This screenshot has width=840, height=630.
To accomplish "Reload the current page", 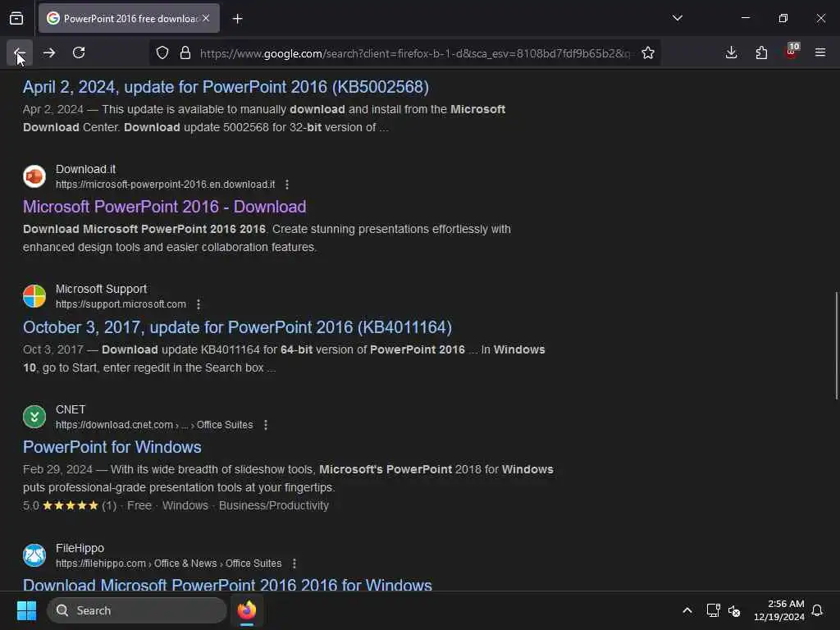I will [x=79, y=52].
